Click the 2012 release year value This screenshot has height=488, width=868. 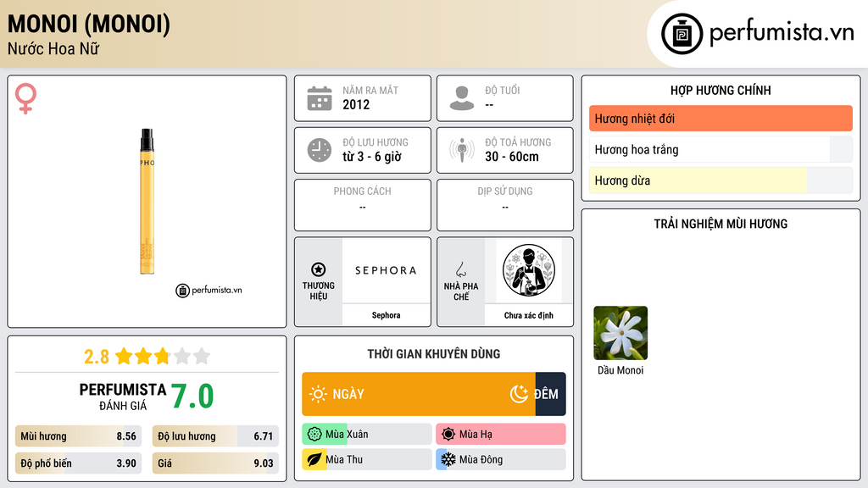(356, 104)
